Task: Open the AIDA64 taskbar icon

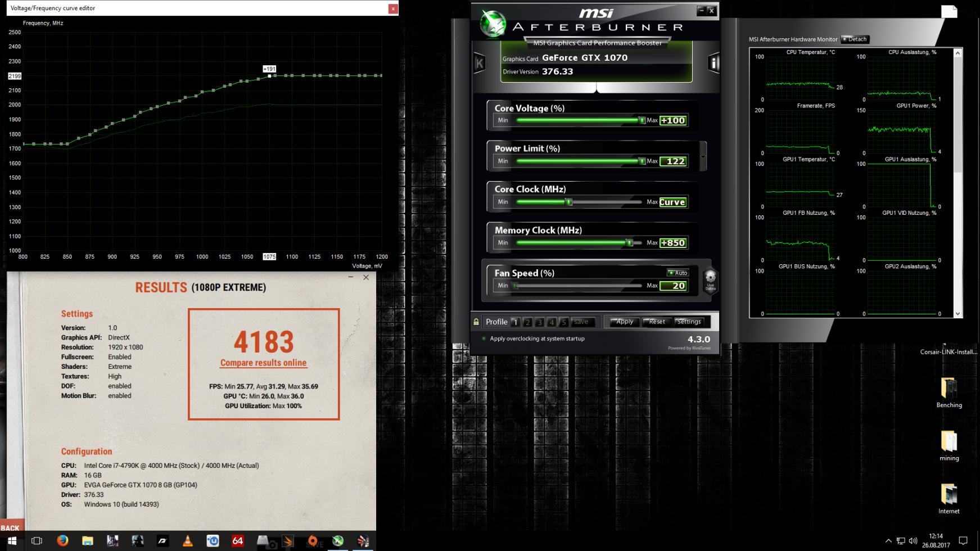Action: tap(237, 541)
